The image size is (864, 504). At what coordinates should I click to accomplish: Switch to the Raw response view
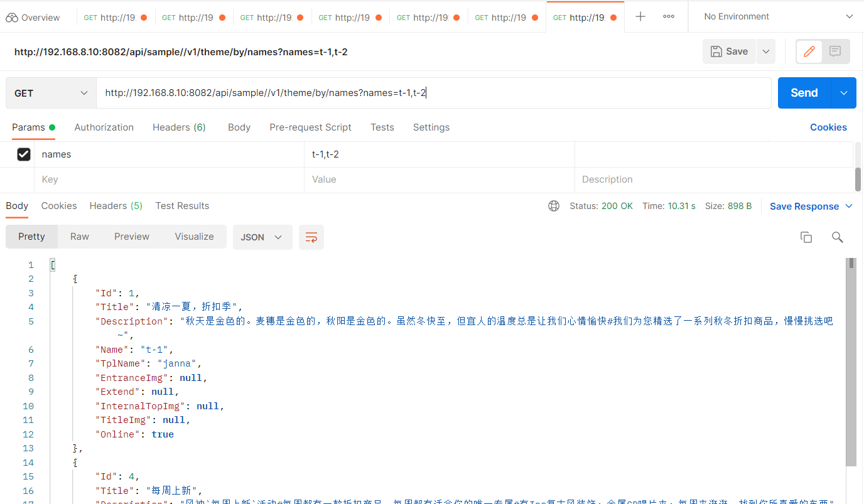pyautogui.click(x=79, y=237)
